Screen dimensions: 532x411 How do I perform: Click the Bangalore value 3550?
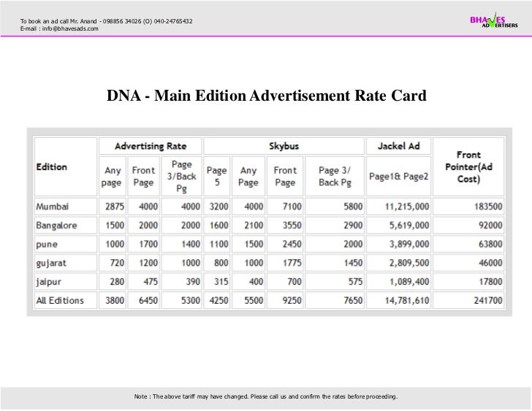pos(292,226)
